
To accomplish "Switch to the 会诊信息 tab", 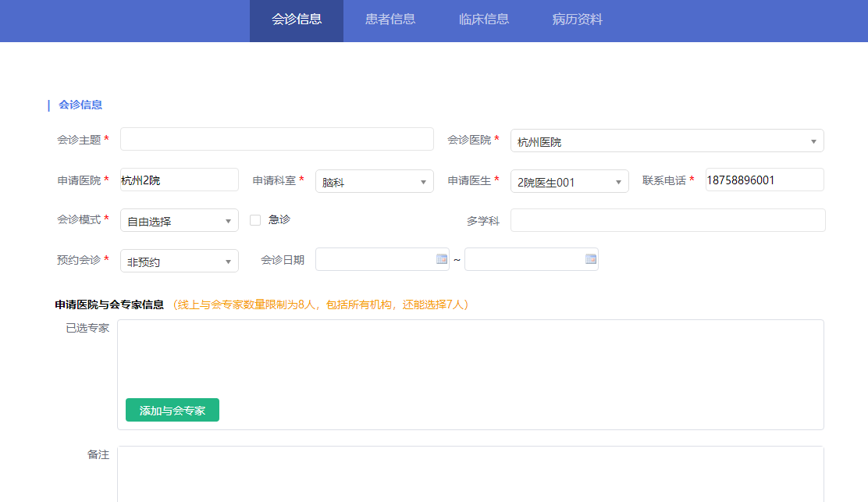I will click(x=297, y=20).
